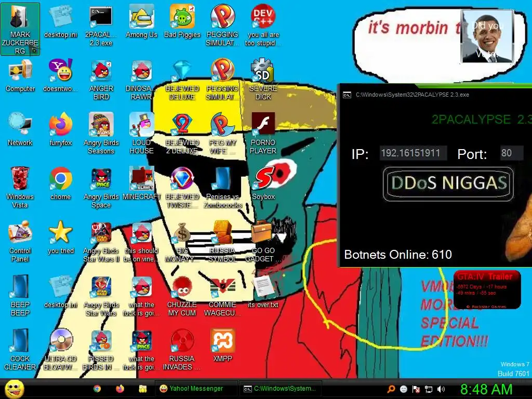
Task: Open the Yahoo! Messenger taskbar button
Action: (196, 389)
